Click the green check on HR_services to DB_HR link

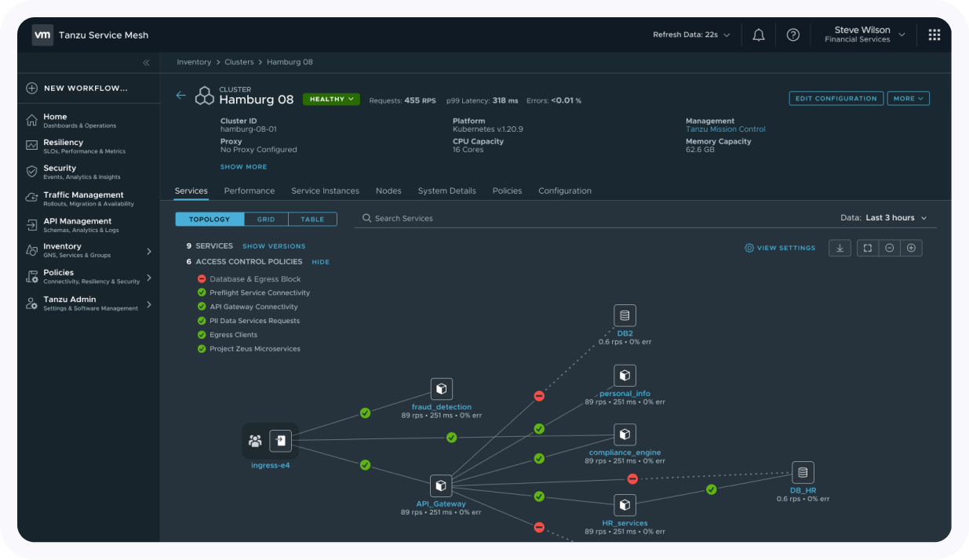click(711, 489)
